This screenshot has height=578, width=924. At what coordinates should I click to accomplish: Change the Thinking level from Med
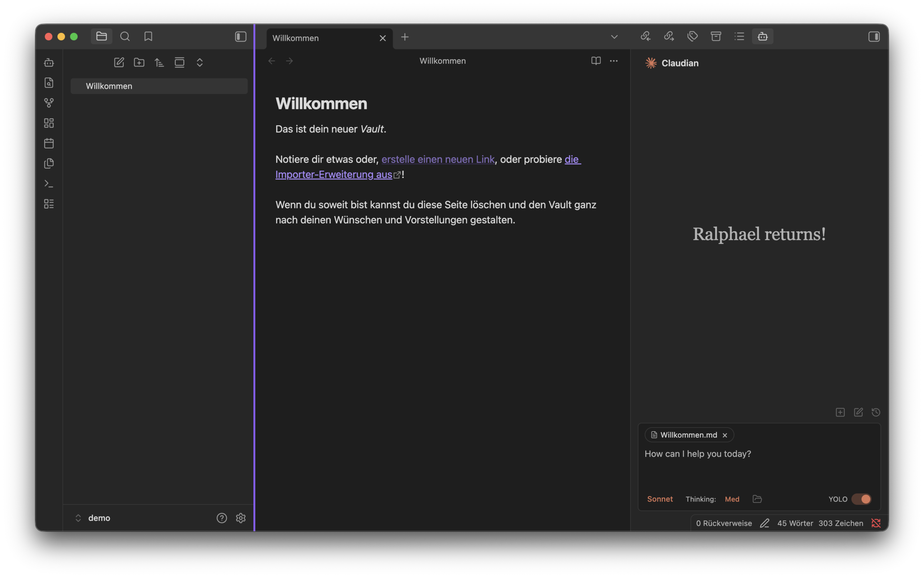coord(732,499)
